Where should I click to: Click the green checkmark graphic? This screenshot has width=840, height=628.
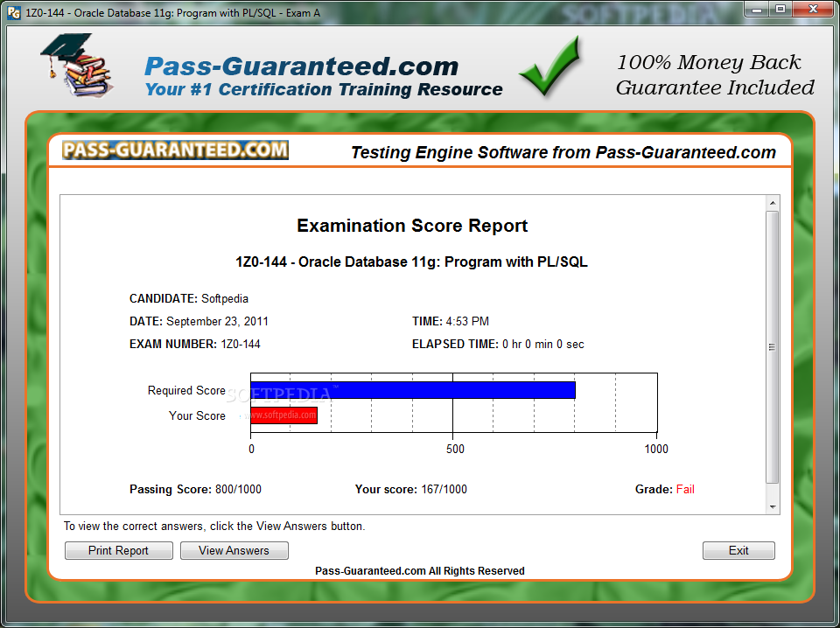click(x=550, y=66)
